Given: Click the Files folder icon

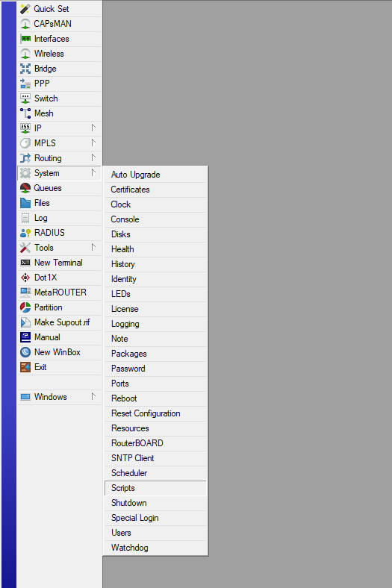Looking at the screenshot, I should [25, 203].
